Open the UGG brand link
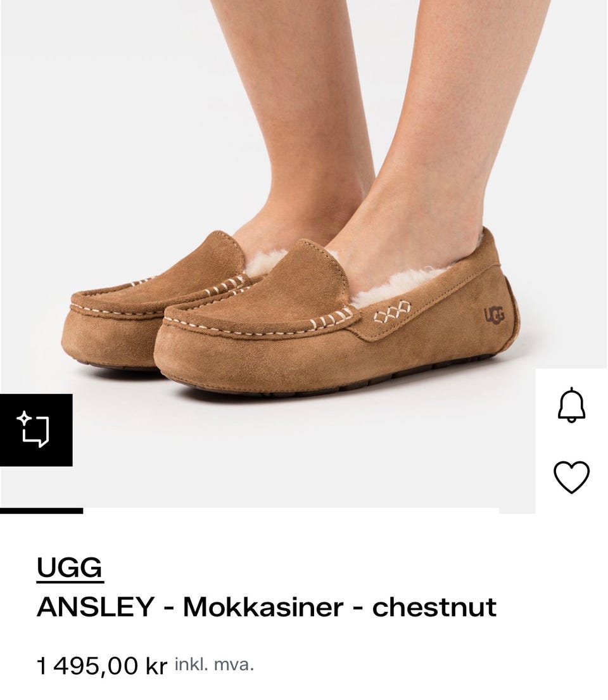The image size is (608, 700). coord(70,568)
